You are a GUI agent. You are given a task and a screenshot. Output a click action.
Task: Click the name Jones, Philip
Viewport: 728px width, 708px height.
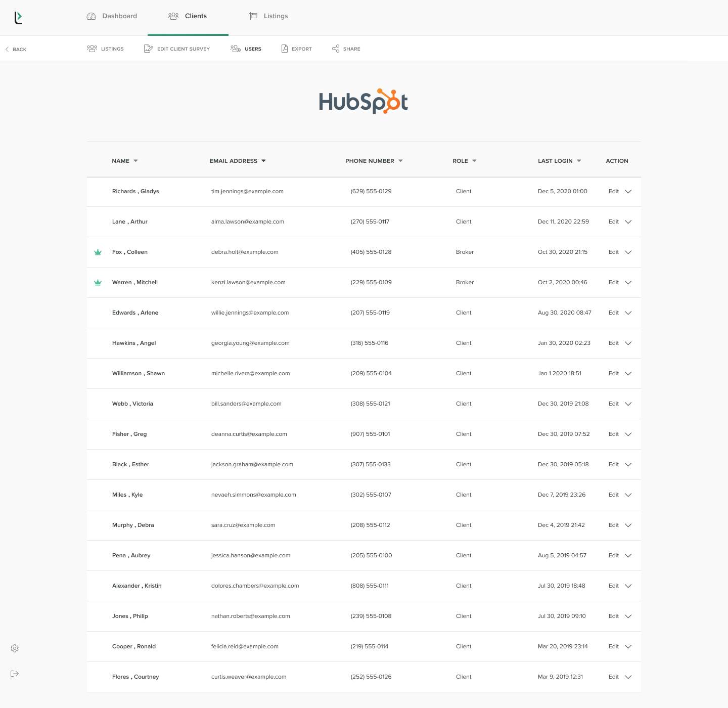click(130, 616)
